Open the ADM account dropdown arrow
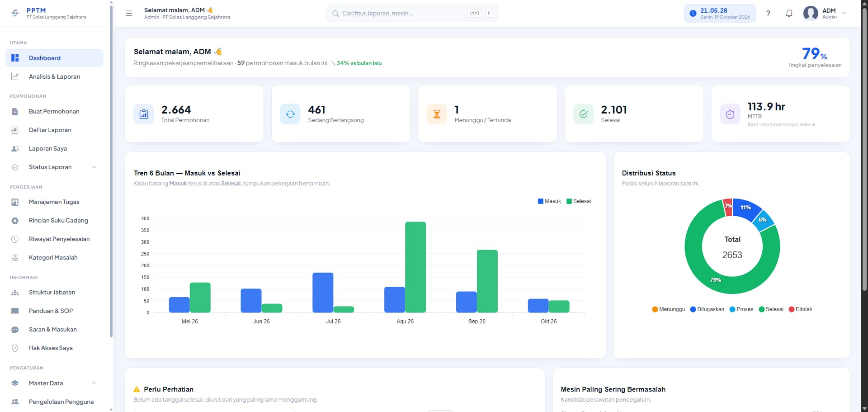 [844, 13]
